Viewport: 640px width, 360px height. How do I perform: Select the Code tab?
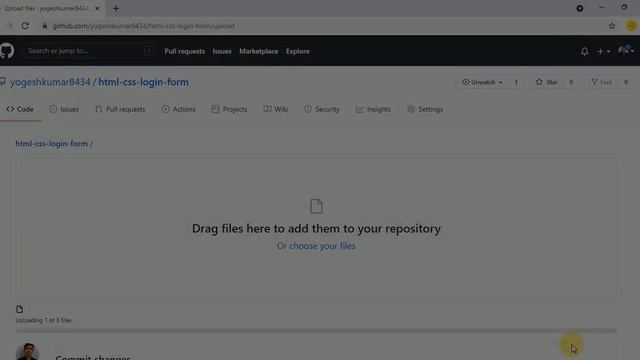click(x=20, y=109)
